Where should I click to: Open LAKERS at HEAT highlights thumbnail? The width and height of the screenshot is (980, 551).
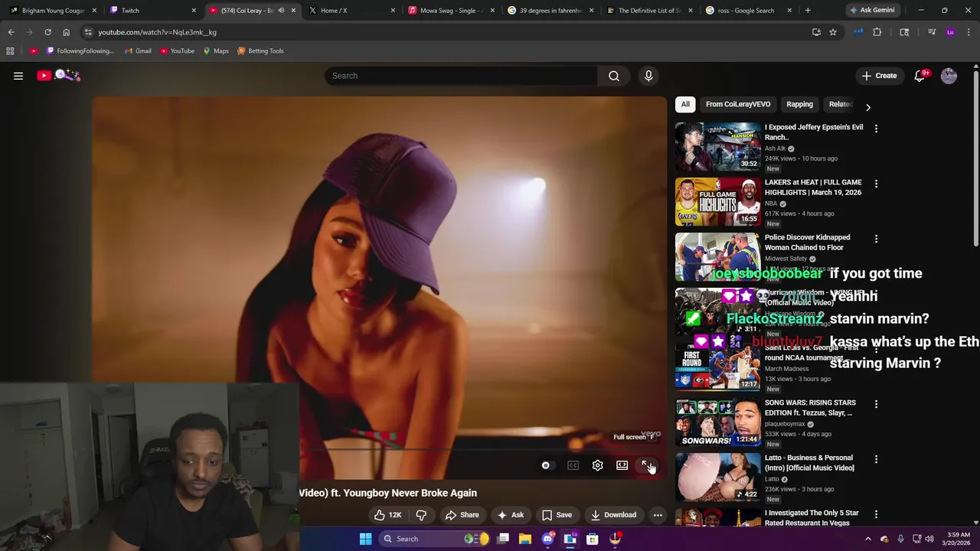pyautogui.click(x=718, y=201)
